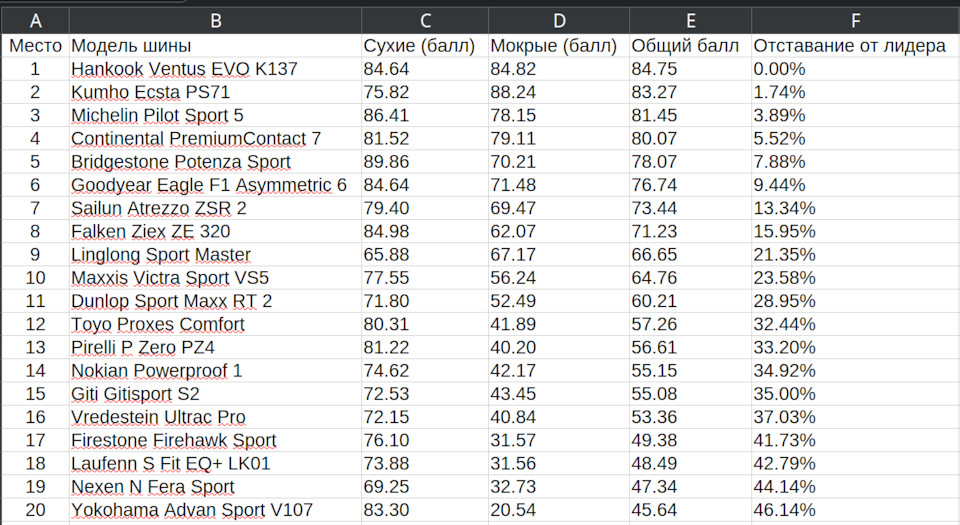Screen dimensions: 960x525
Task: Click dry score 86.41 for Michelin
Action: (x=425, y=116)
